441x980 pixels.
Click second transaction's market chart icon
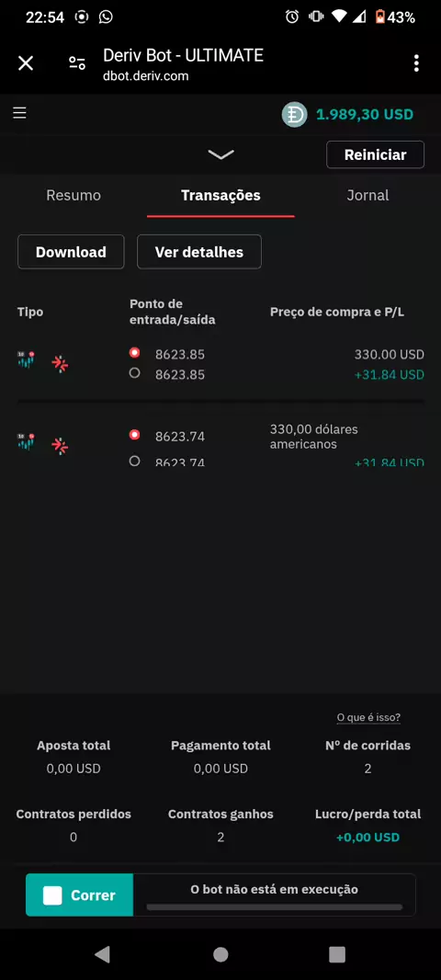(27, 442)
